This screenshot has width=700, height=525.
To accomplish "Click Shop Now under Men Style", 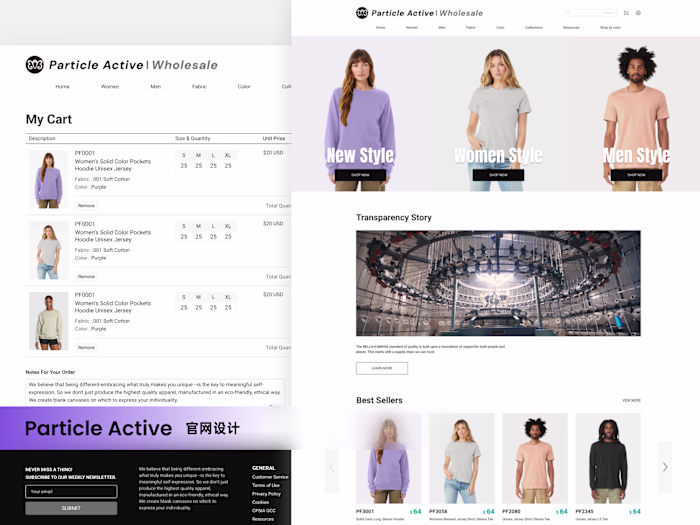I will pos(636,175).
